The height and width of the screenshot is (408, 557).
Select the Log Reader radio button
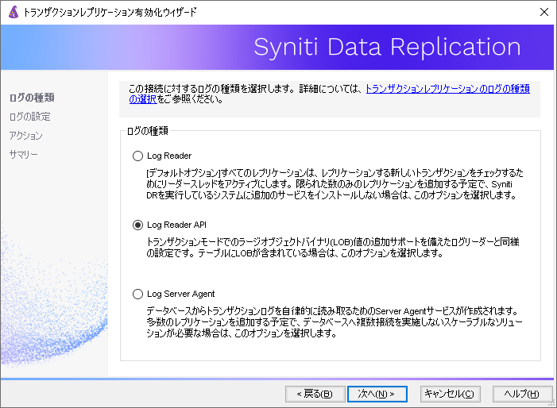click(x=137, y=156)
